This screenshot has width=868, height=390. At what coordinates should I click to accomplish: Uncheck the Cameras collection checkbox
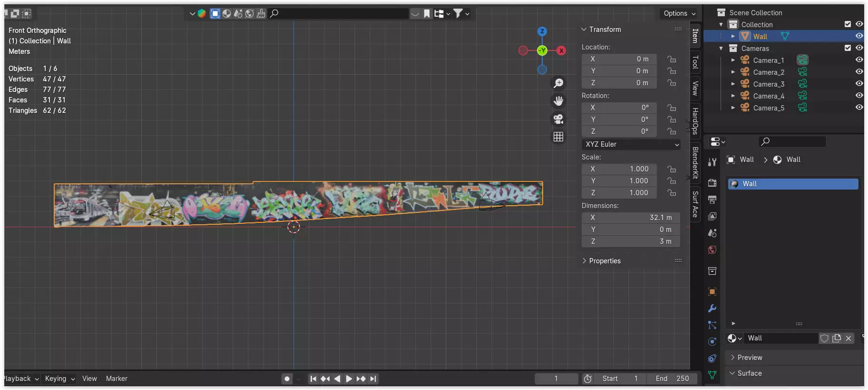point(848,48)
